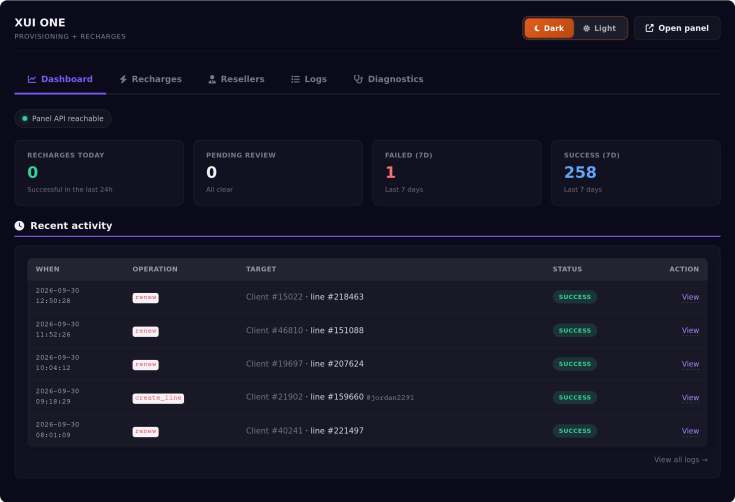Viewport: 735px width, 502px height.
Task: Go to the Recharges tab
Action: tap(150, 79)
